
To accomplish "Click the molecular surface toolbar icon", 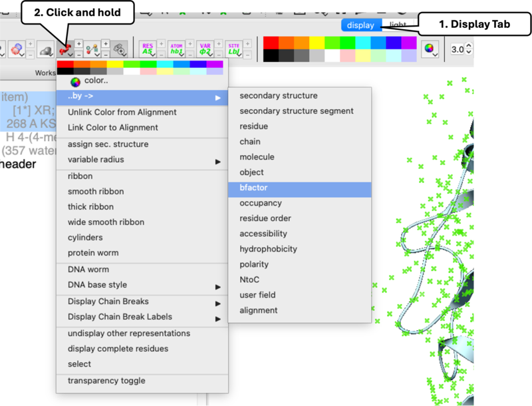I will [45, 49].
